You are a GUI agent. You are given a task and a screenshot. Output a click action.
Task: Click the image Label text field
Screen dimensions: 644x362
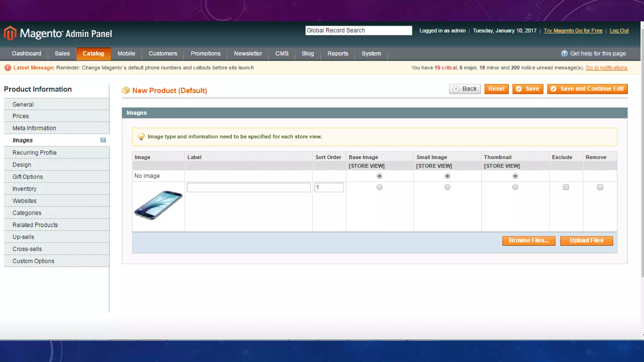pos(248,188)
